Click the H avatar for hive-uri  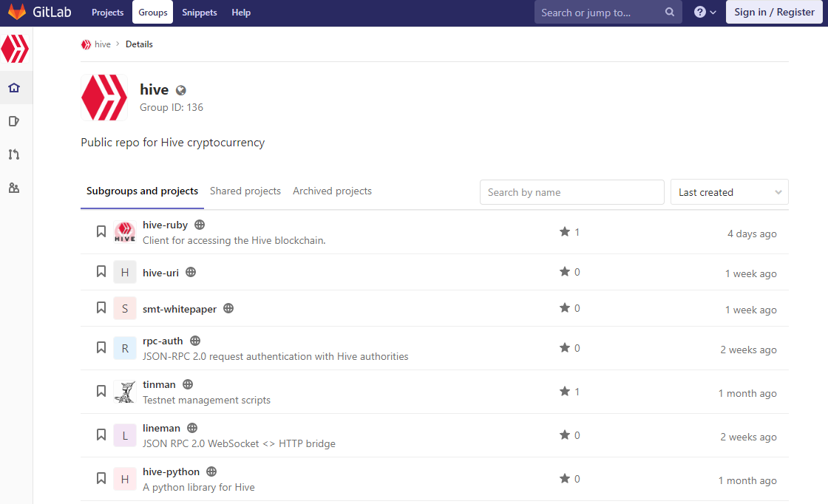point(125,272)
